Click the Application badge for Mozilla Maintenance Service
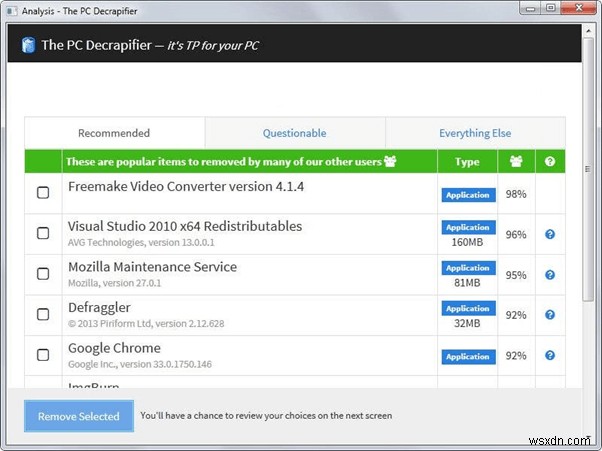Viewport: 602px width, 451px height. click(x=468, y=268)
